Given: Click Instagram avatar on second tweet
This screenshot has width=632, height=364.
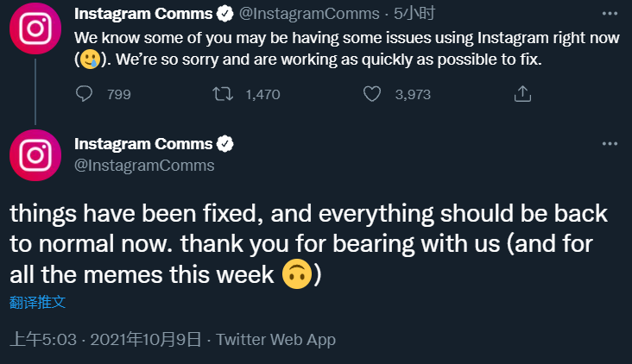Looking at the screenshot, I should tap(35, 156).
